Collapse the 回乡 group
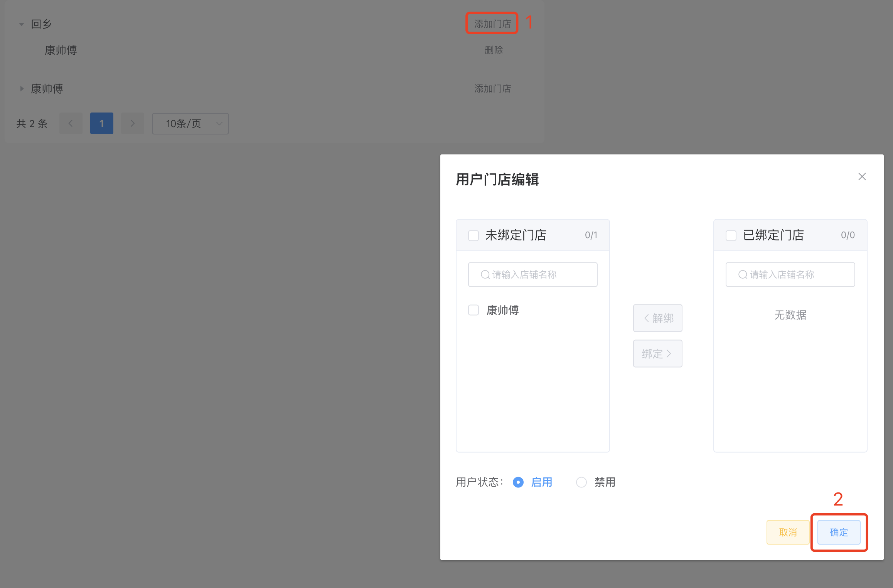This screenshot has width=893, height=588. tap(22, 24)
